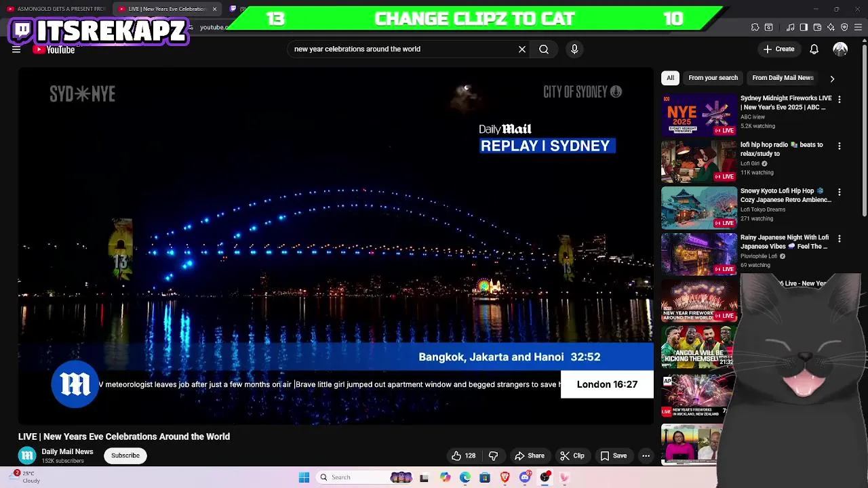This screenshot has height=488, width=868.
Task: Show more filter chips with right arrow
Action: [832, 79]
